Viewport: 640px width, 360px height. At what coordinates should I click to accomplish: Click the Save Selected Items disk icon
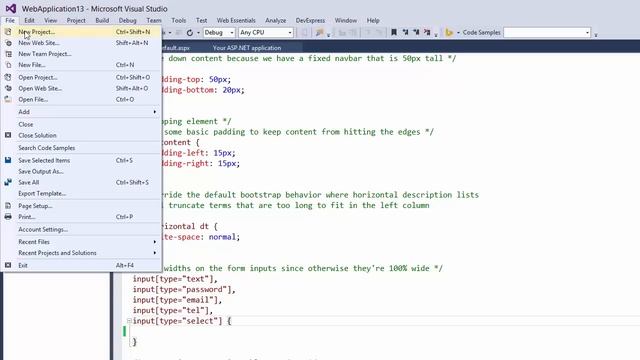(x=8, y=160)
